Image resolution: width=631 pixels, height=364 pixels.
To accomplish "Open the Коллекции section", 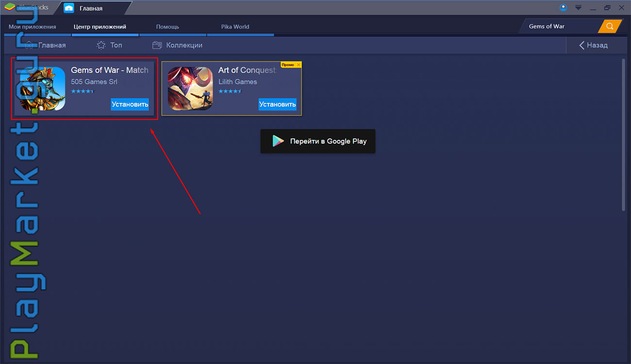I will click(x=177, y=45).
